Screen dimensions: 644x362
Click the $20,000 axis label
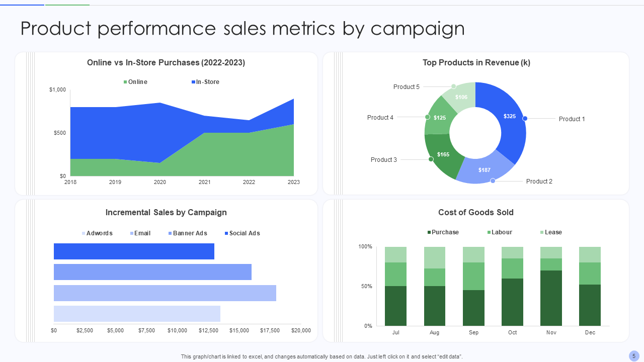click(x=301, y=331)
